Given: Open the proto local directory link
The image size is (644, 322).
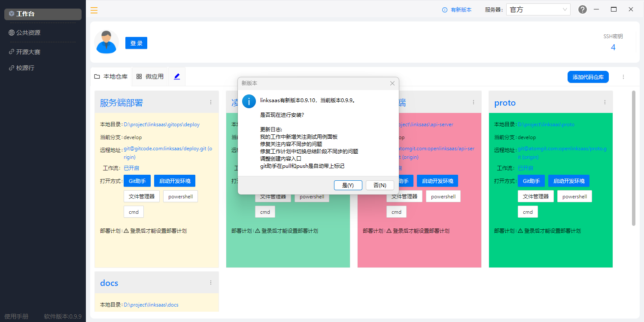Looking at the screenshot, I should 546,125.
